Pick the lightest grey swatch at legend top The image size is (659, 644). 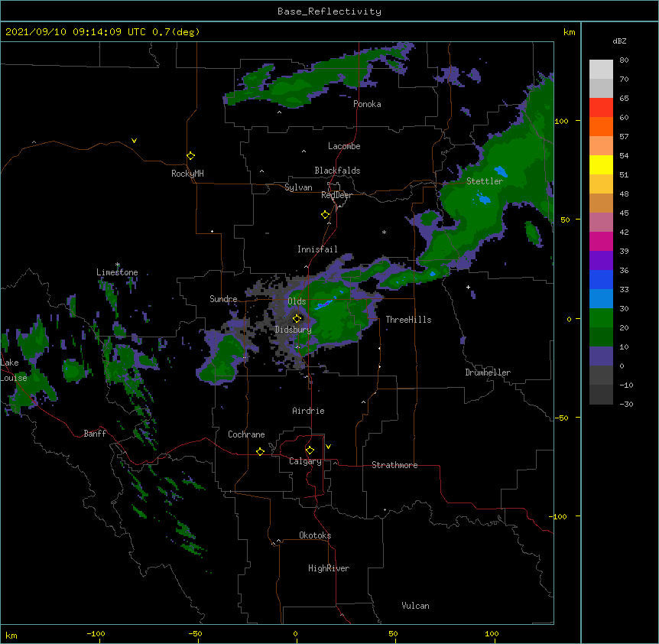point(601,69)
